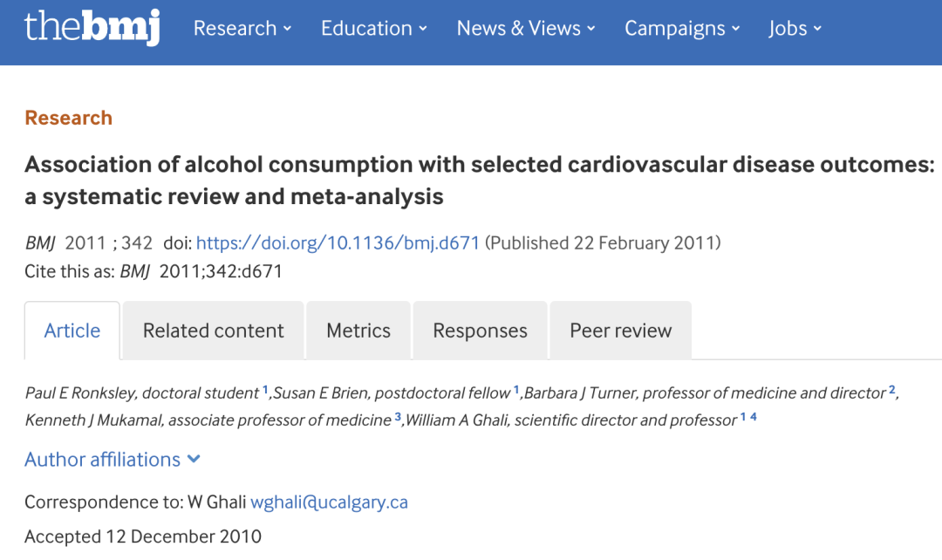The height and width of the screenshot is (560, 942).
Task: Click affiliation superscript after Paul E Ronksley
Action: coord(266,389)
